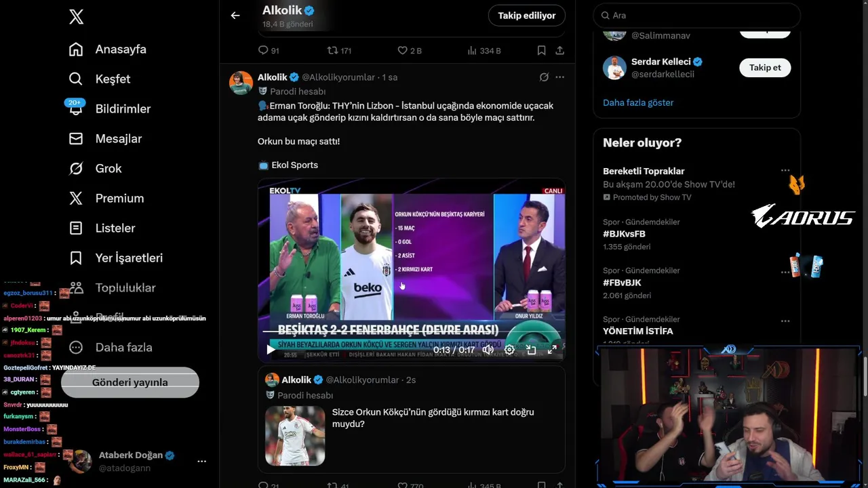Go back using the left arrow icon
This screenshot has height=488, width=868.
tap(235, 16)
